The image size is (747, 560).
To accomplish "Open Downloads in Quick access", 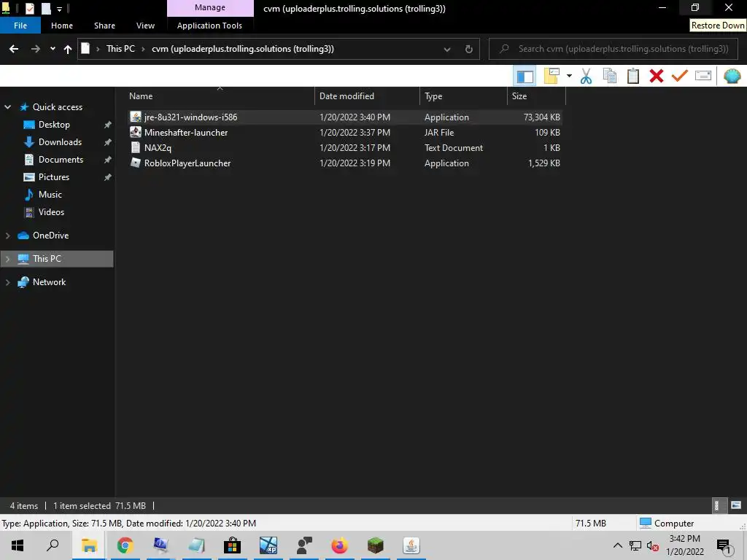I will click(x=60, y=142).
